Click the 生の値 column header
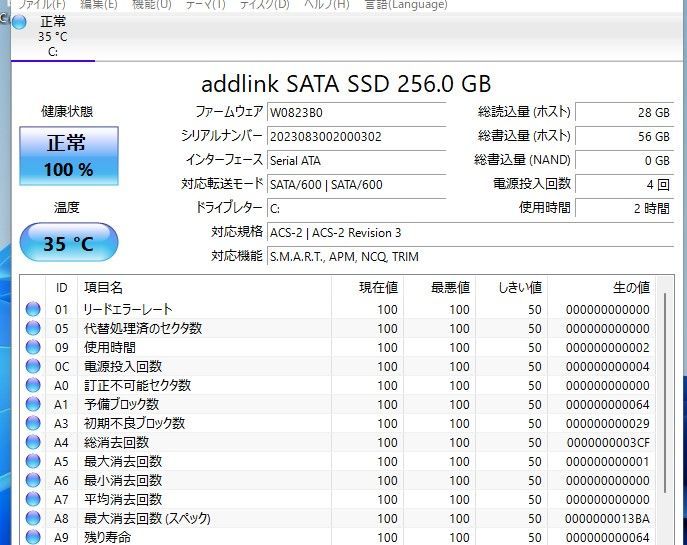Screen dimensions: 687x545 (x=601, y=287)
